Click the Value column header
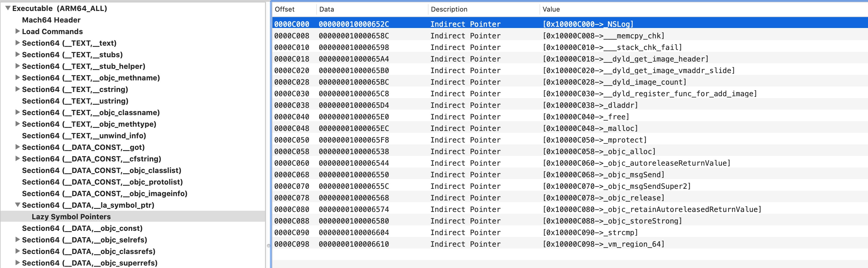Image resolution: width=868 pixels, height=268 pixels. [x=551, y=9]
